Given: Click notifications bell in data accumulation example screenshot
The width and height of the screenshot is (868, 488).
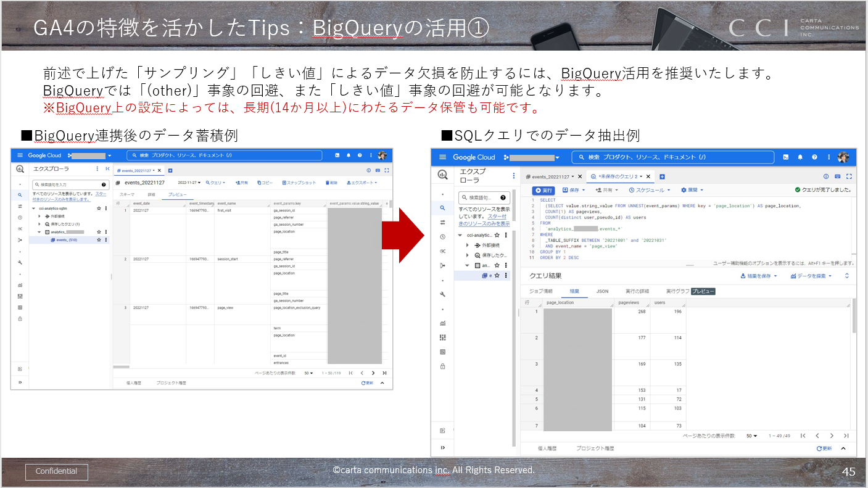Looking at the screenshot, I should 348,155.
